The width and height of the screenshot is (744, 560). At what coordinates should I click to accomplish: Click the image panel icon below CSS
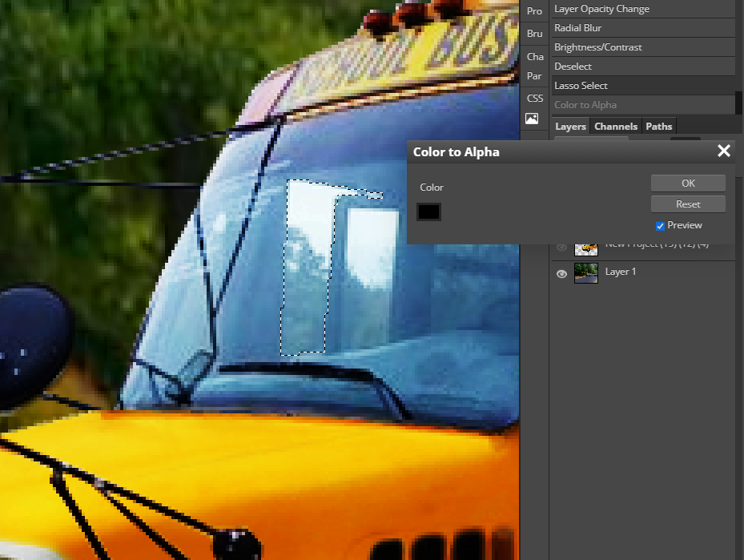[x=533, y=118]
